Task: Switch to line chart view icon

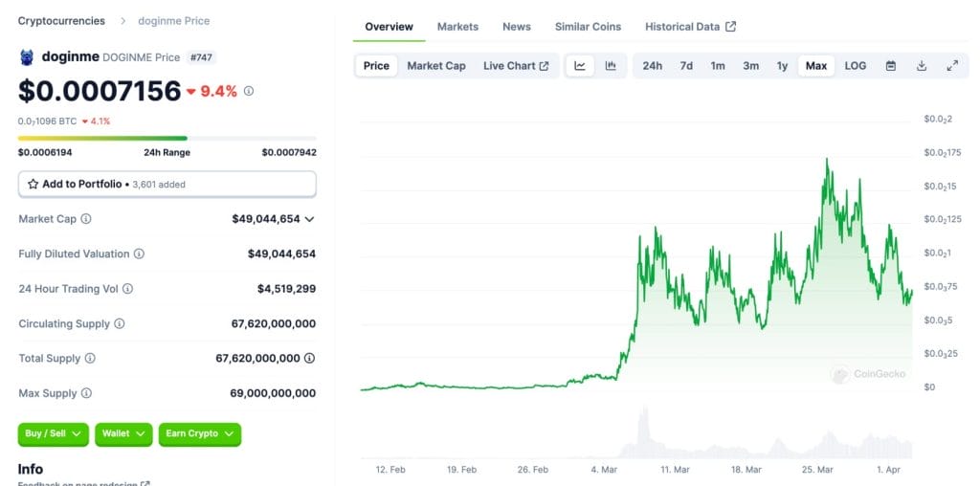Action: (x=580, y=66)
